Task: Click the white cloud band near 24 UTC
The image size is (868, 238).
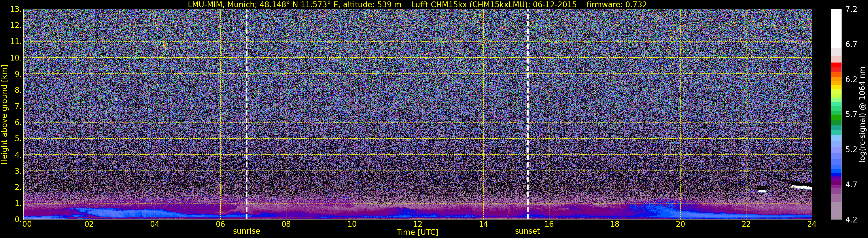Action: [802, 187]
